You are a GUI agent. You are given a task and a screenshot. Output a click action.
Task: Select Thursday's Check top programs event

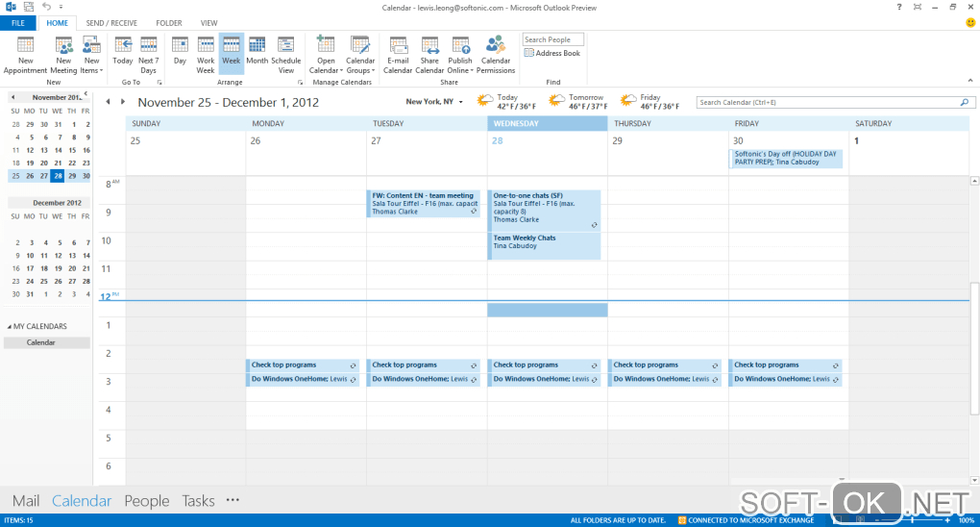pyautogui.click(x=665, y=364)
